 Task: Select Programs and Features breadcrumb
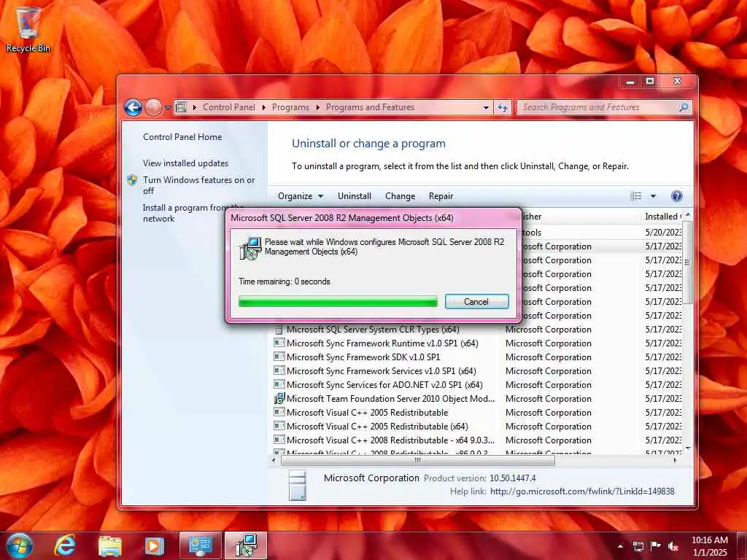click(370, 108)
